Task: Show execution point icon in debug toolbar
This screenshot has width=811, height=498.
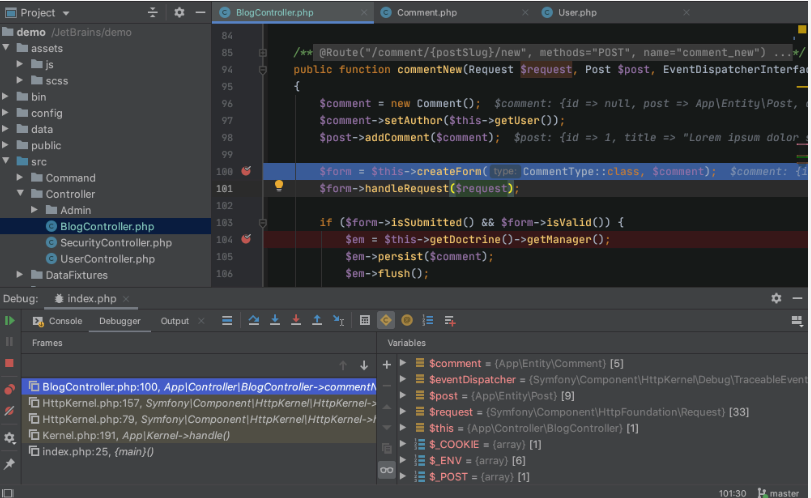Action: [x=227, y=321]
